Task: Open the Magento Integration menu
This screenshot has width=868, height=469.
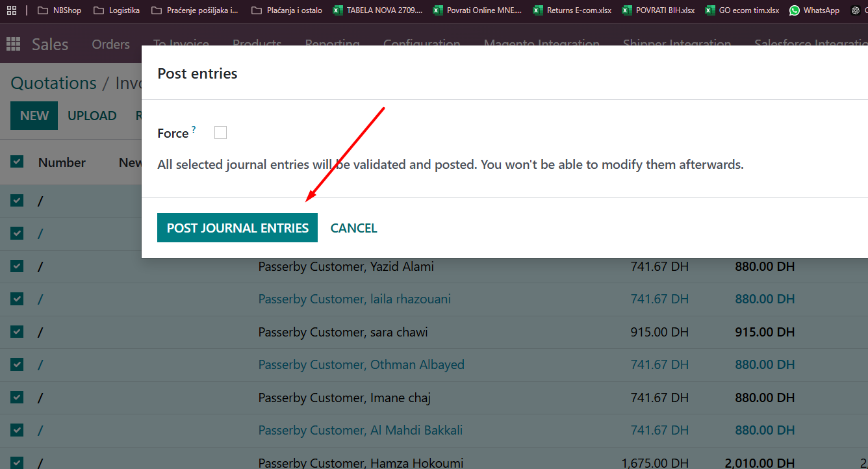Action: [x=542, y=44]
